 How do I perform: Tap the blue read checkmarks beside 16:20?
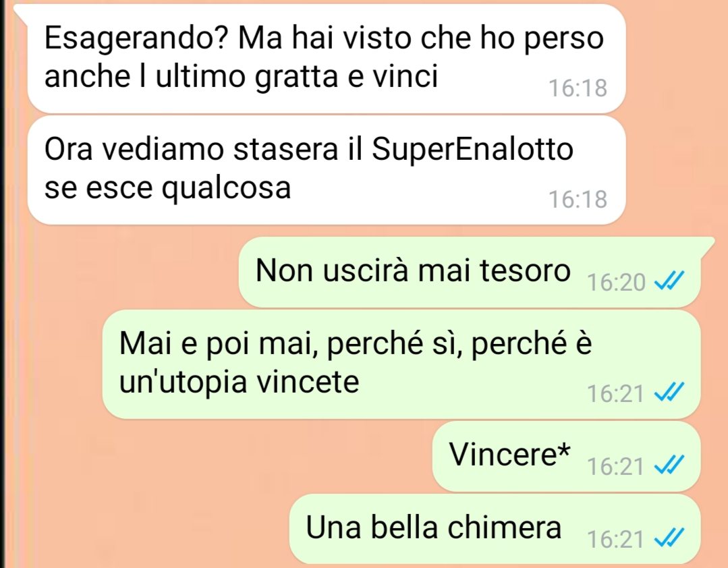point(669,280)
